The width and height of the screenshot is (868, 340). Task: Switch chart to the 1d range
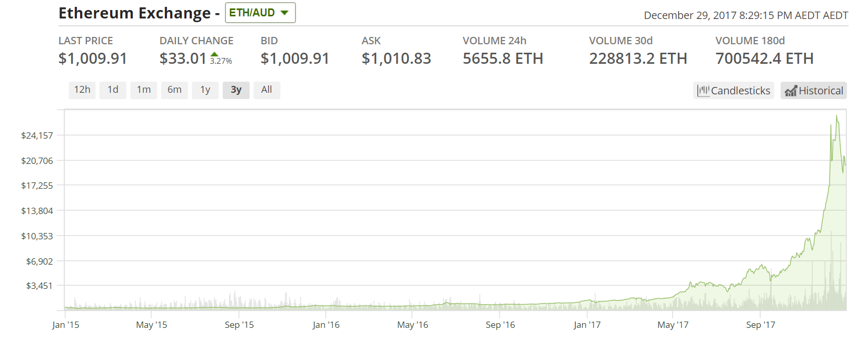click(113, 90)
